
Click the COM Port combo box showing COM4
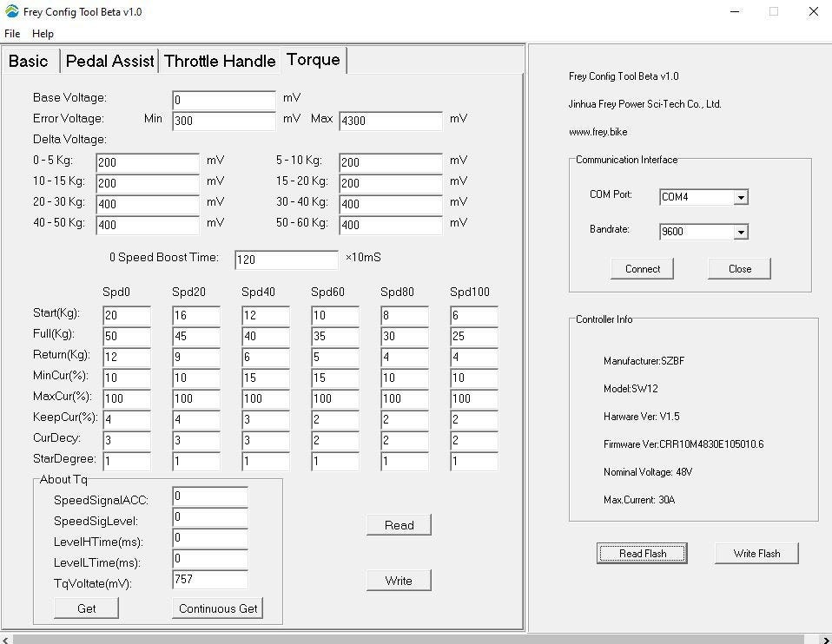pyautogui.click(x=703, y=197)
